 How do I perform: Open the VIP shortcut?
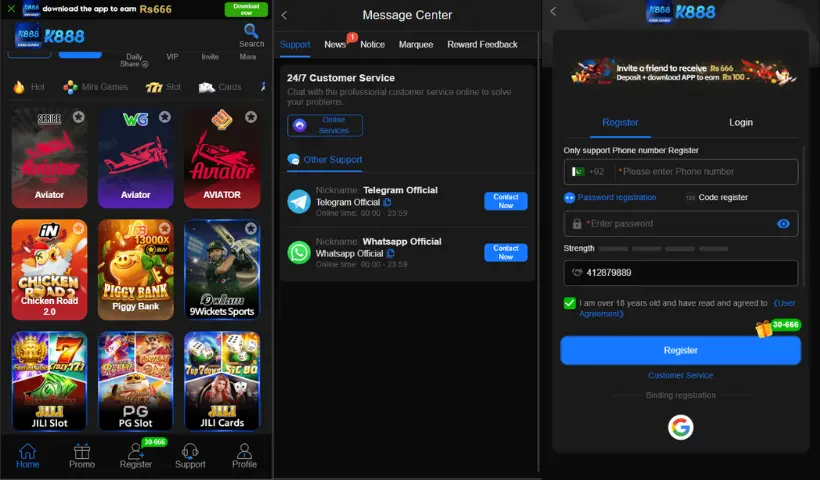tap(172, 56)
